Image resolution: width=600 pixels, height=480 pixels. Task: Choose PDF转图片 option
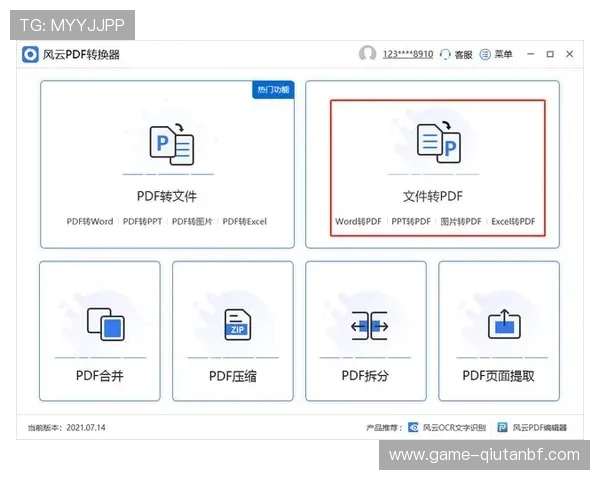(192, 222)
